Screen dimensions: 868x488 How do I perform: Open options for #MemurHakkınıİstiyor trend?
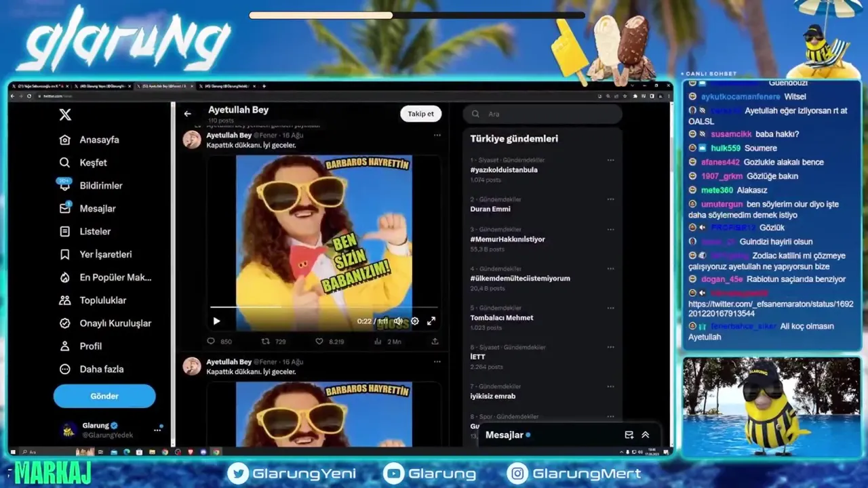tap(611, 230)
